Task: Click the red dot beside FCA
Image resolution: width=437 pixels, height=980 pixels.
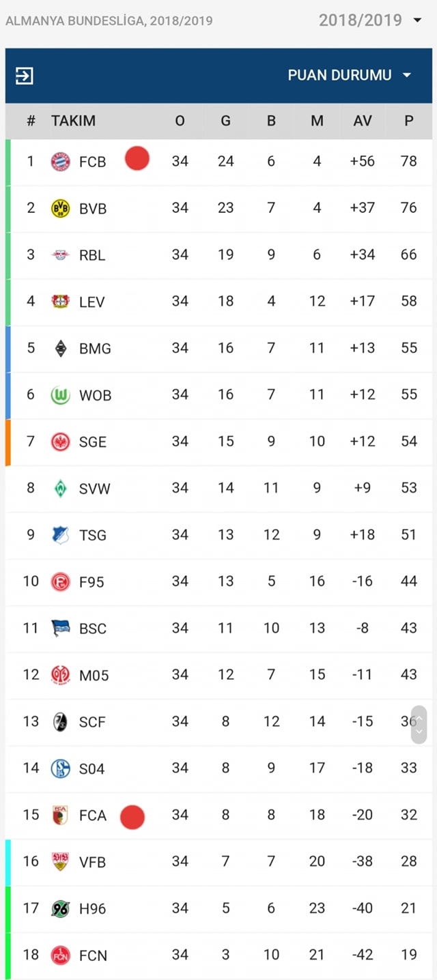Action: coord(132,817)
